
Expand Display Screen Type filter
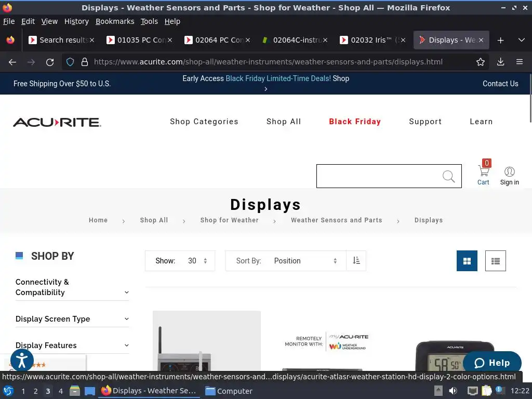point(72,319)
